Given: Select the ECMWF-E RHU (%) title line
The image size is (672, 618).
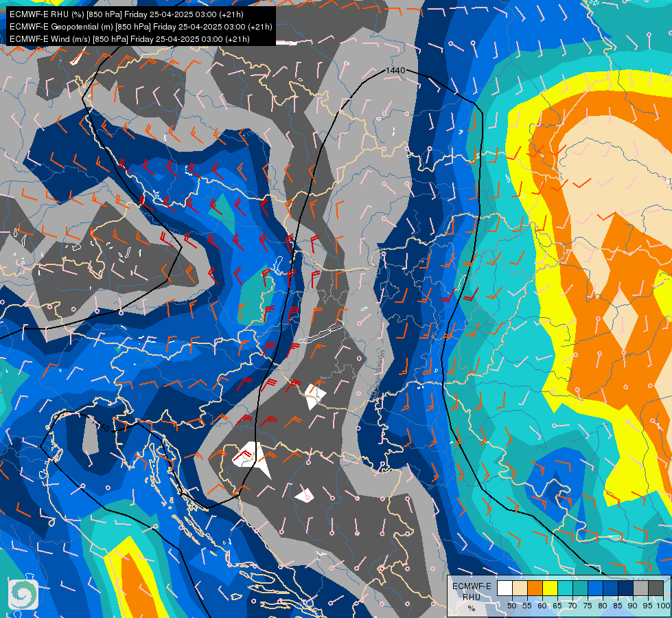Looking at the screenshot, I should 126,14.
